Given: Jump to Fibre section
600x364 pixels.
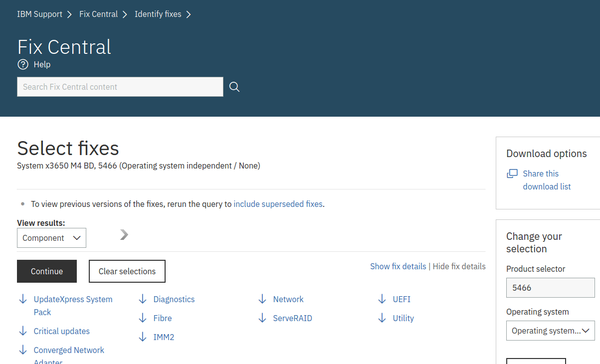Looking at the screenshot, I should [x=163, y=318].
